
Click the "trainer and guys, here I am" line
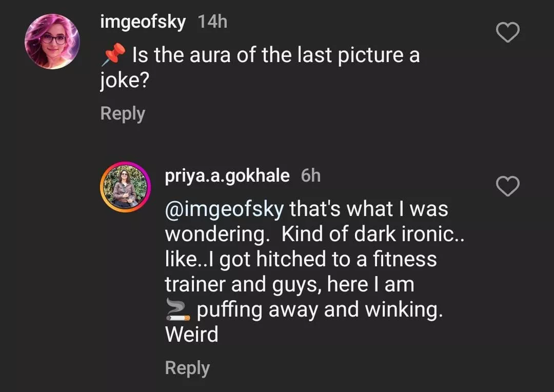pos(289,285)
